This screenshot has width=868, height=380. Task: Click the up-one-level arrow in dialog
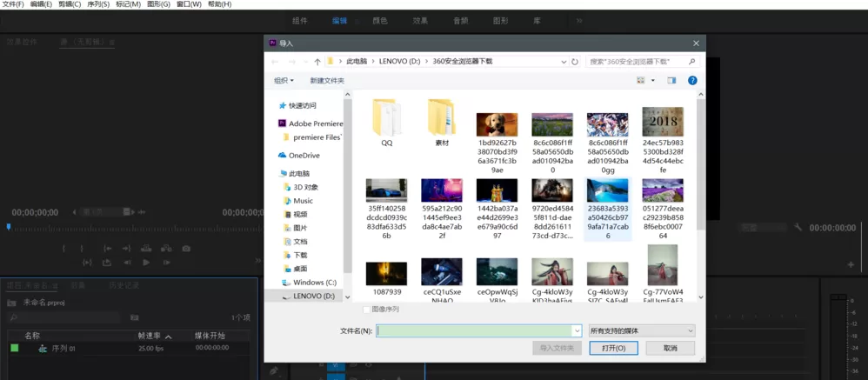[317, 62]
